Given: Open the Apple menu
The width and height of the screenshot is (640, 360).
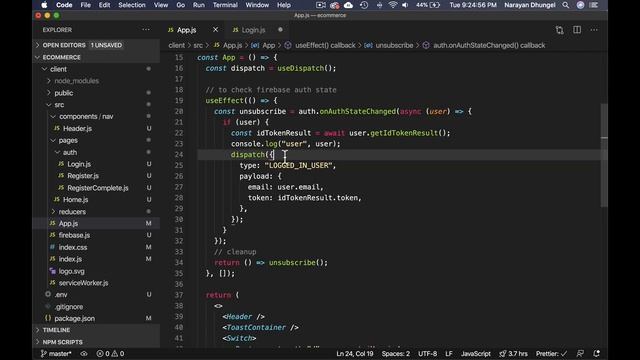Looking at the screenshot, I should point(44,5).
